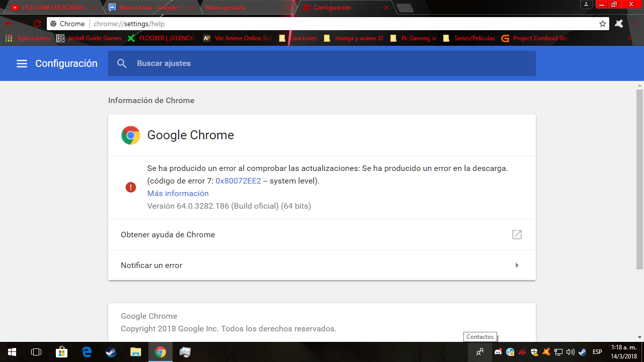Open a new tab with the new tab button

click(405, 8)
